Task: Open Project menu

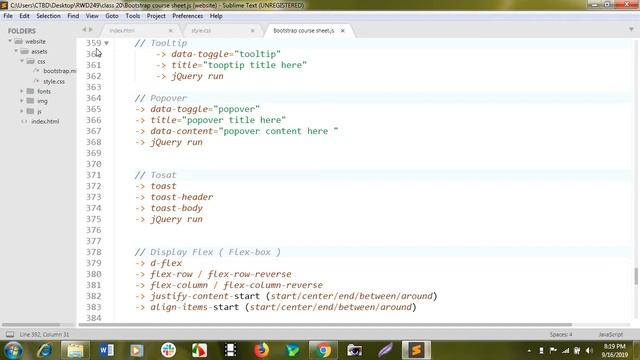Action: coord(156,16)
